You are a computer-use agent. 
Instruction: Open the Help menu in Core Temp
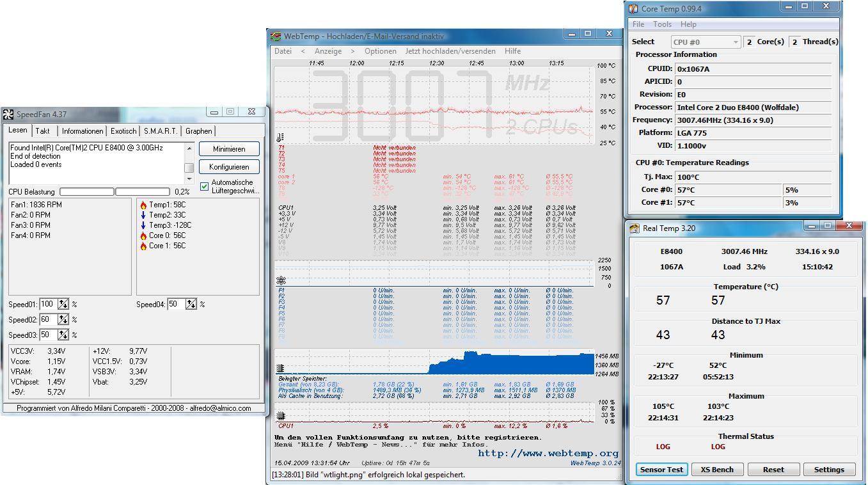pyautogui.click(x=688, y=24)
